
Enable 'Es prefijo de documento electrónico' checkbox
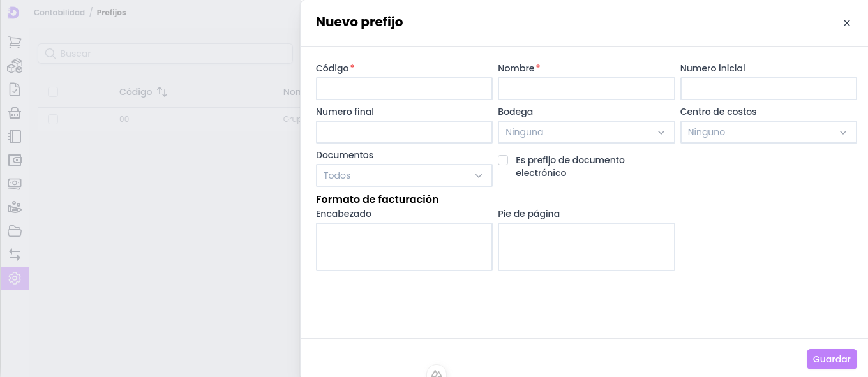[x=503, y=160]
